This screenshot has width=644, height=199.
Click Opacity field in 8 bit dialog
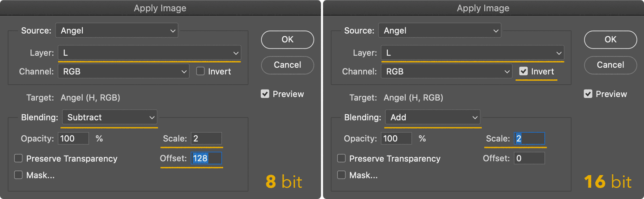tap(73, 138)
